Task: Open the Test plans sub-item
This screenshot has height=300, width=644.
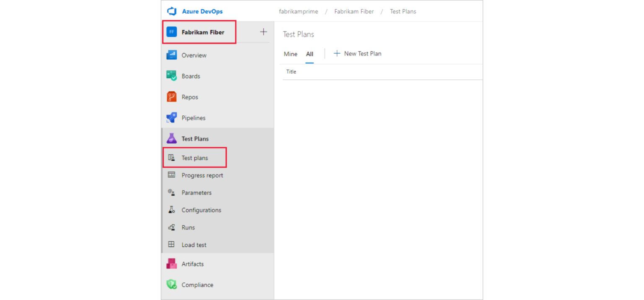Action: pos(195,158)
